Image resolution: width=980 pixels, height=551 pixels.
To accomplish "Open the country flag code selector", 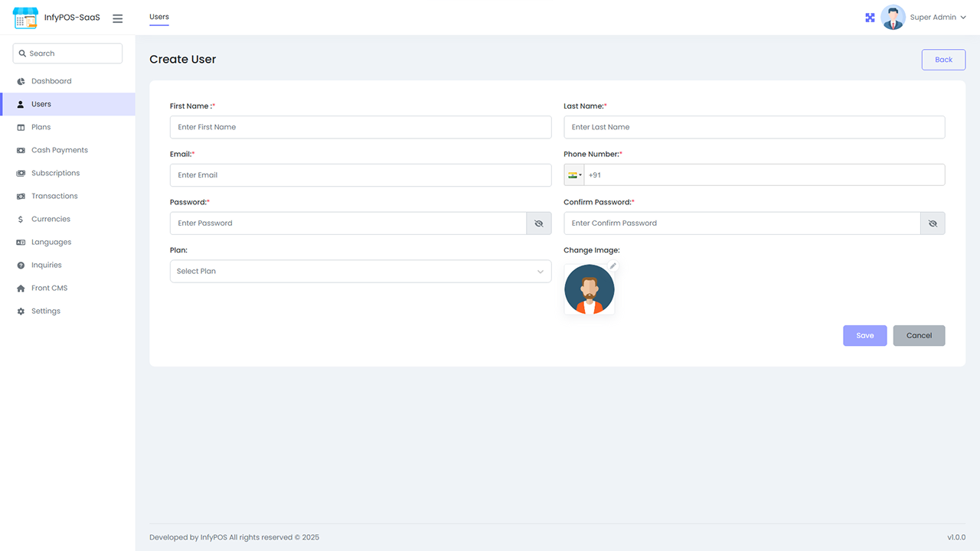I will coord(573,174).
